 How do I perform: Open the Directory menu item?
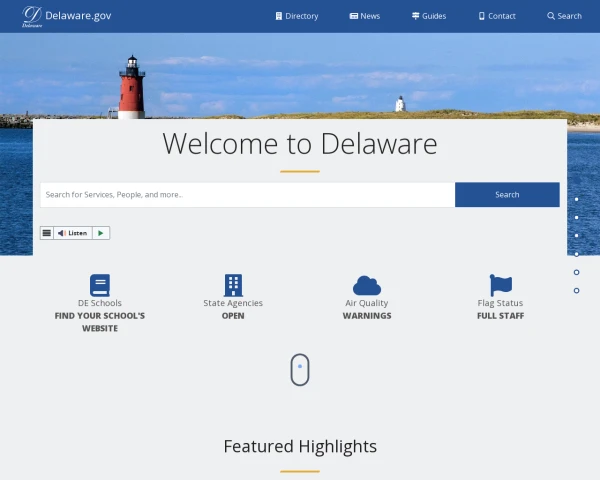coord(297,16)
